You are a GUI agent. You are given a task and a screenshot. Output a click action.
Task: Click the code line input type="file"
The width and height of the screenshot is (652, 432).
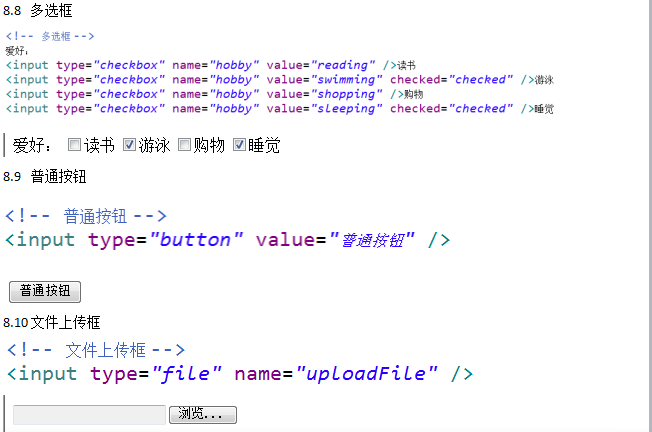point(240,374)
